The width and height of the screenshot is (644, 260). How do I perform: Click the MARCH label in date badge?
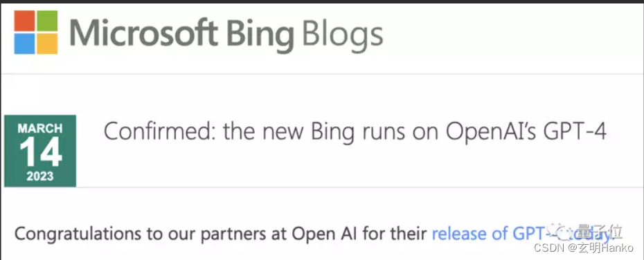40,129
